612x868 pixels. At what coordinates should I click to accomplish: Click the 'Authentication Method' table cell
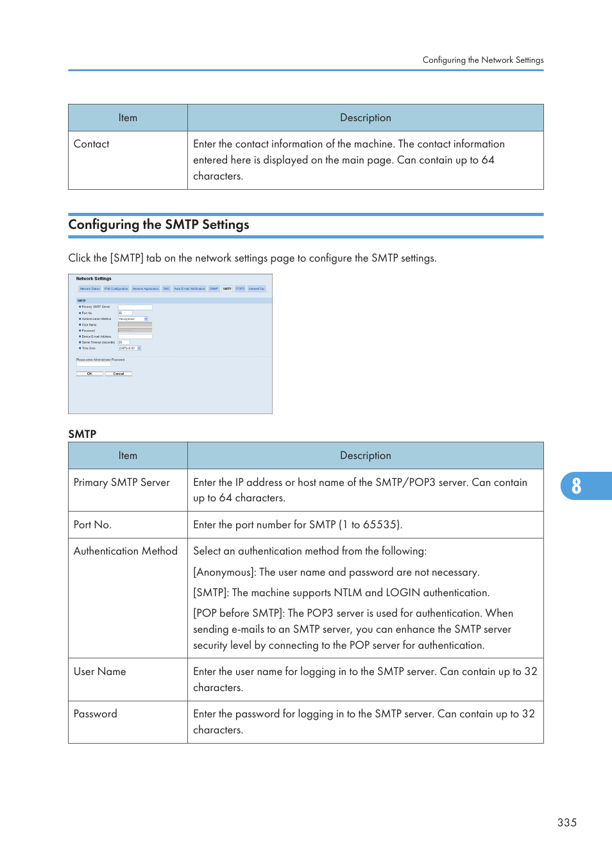(x=128, y=598)
